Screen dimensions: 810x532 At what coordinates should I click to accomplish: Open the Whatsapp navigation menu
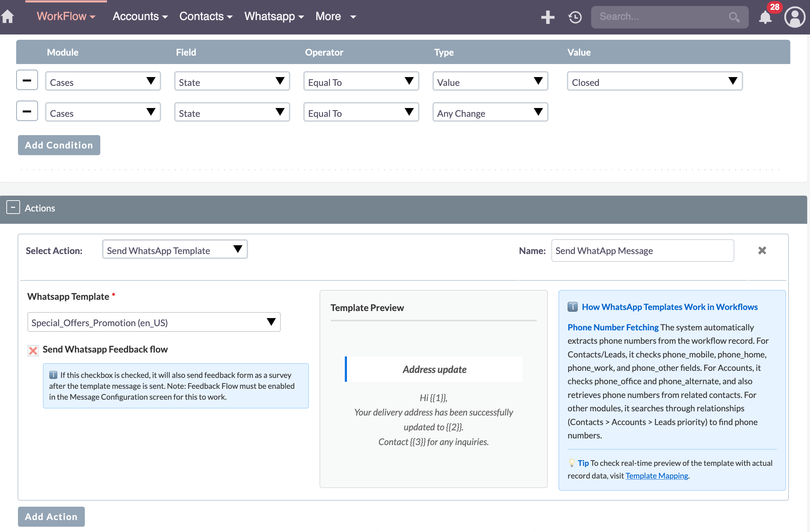[274, 17]
